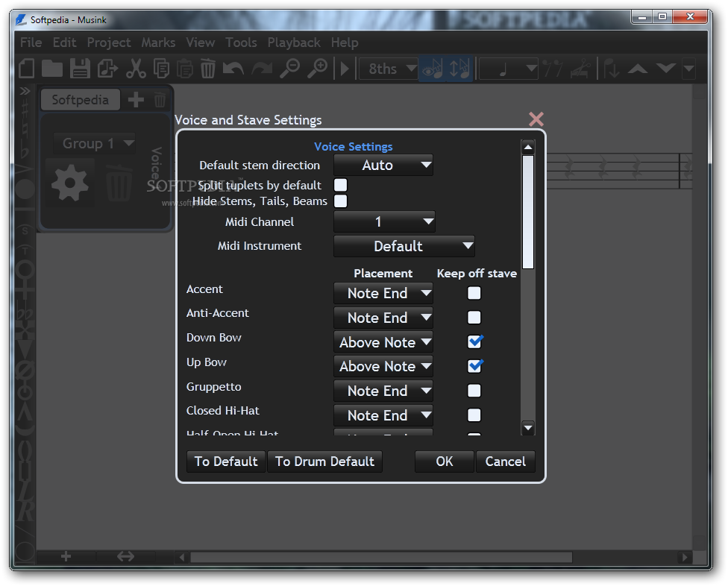Click the To Drum Default button
The width and height of the screenshot is (728, 586).
[x=324, y=461]
